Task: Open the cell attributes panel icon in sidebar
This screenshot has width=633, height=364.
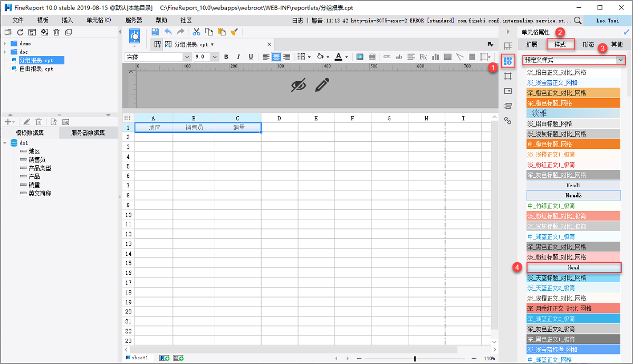Action: tap(508, 61)
